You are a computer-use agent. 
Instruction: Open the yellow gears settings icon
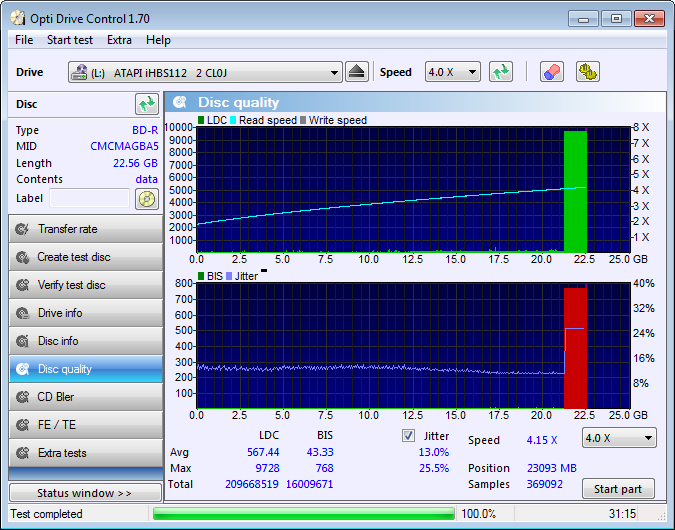pos(587,72)
